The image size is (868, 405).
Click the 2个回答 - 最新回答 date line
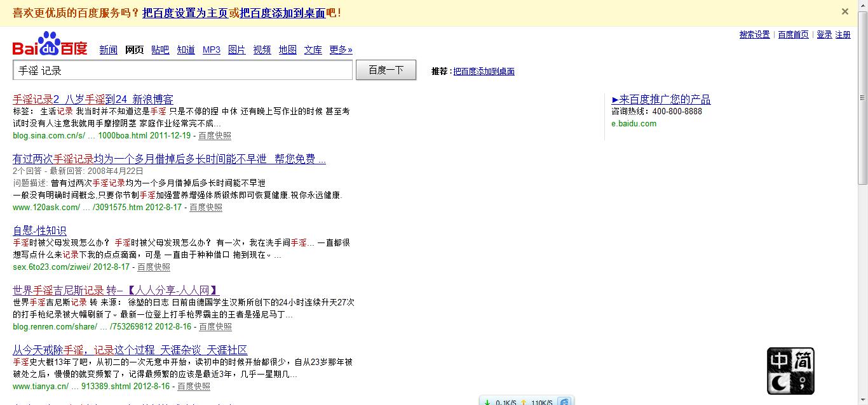(x=78, y=171)
